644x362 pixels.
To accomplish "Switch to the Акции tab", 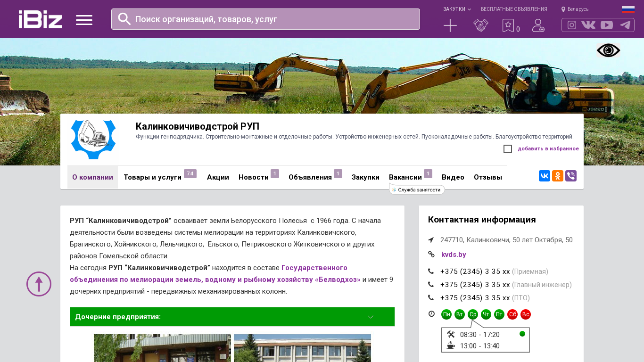I will [218, 177].
